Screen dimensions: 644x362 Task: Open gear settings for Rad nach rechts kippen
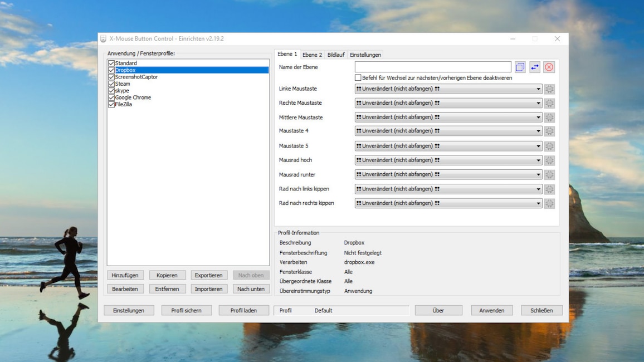pyautogui.click(x=549, y=203)
